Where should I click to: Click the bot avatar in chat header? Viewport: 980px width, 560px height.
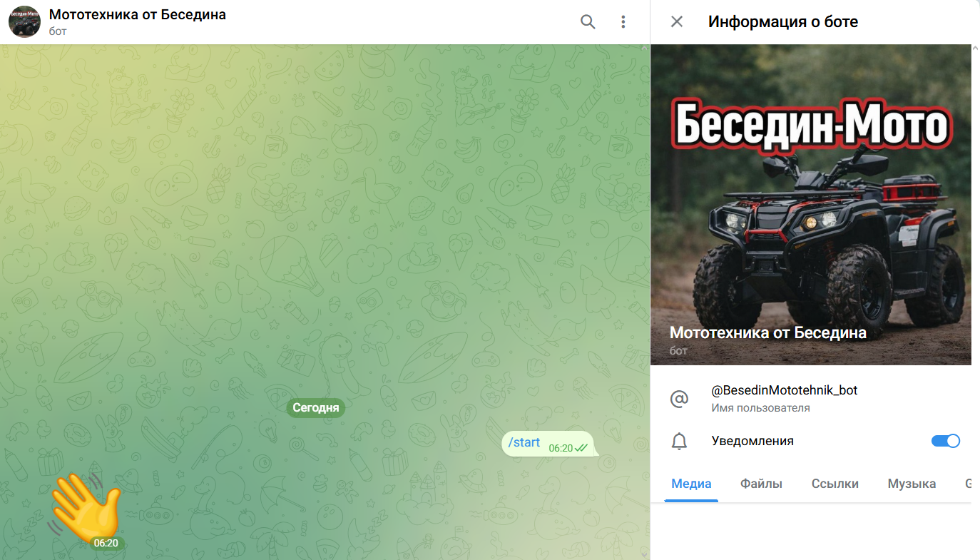(24, 22)
